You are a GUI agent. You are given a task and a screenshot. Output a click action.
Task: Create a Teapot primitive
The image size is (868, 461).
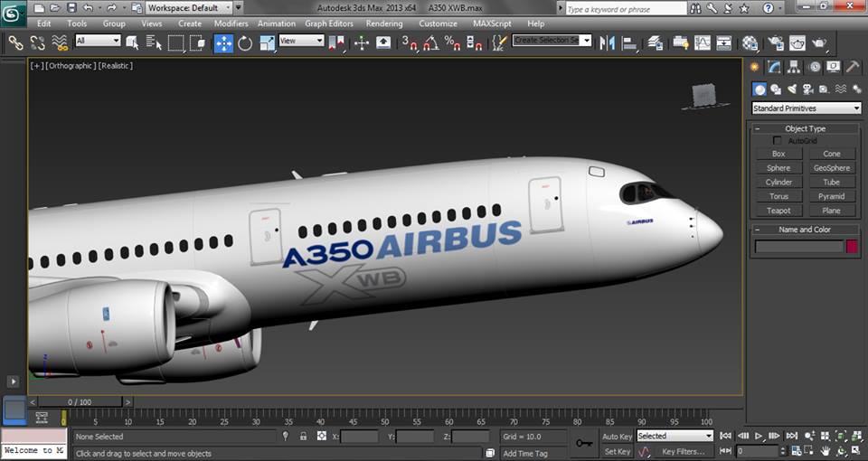[778, 211]
